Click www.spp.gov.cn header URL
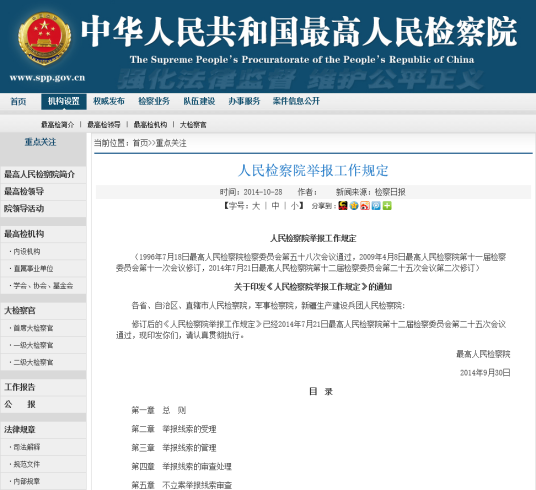 48,78
